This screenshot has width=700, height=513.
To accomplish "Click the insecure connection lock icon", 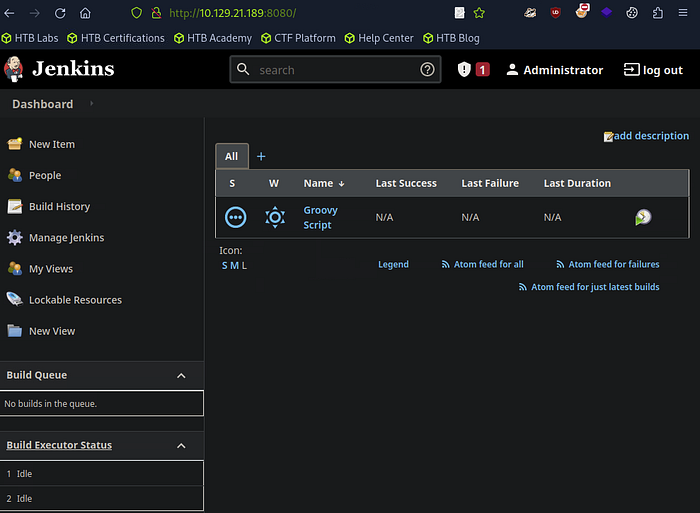I will [156, 13].
